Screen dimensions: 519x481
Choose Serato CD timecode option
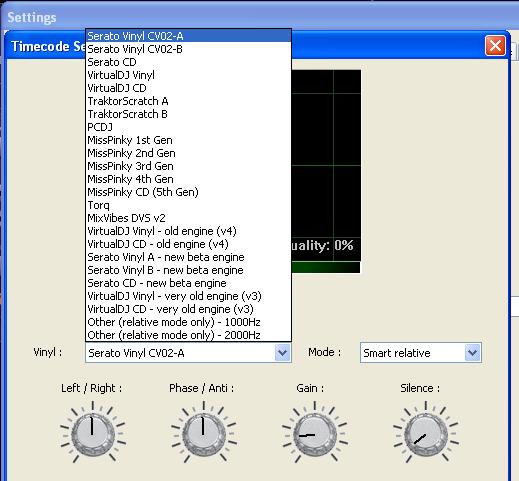188,62
